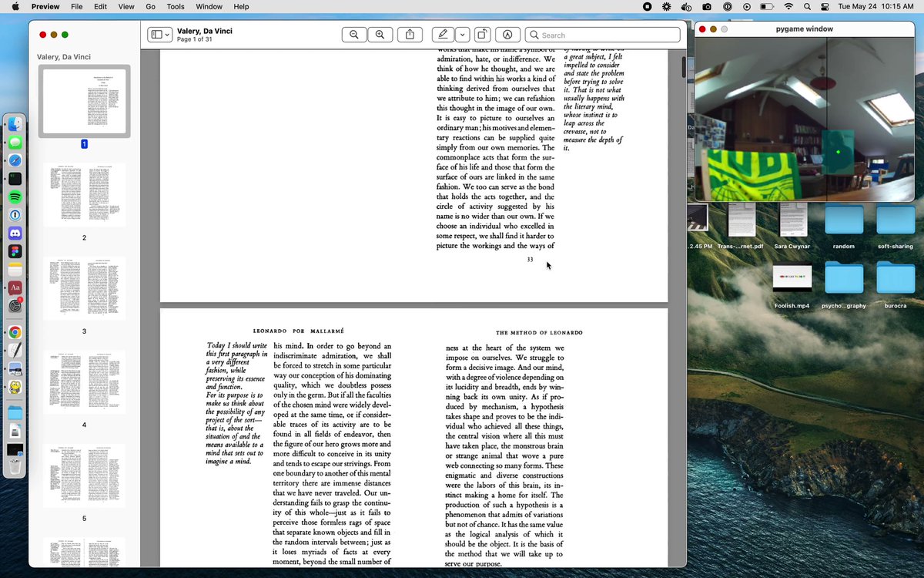Viewport: 924px width, 578px height.
Task: Open Messages from the Dock
Action: pos(15,143)
